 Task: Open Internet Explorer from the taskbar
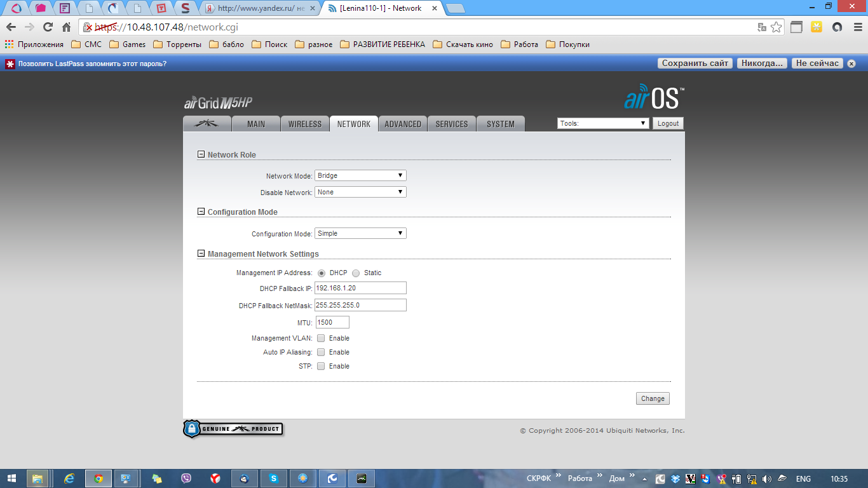click(69, 478)
